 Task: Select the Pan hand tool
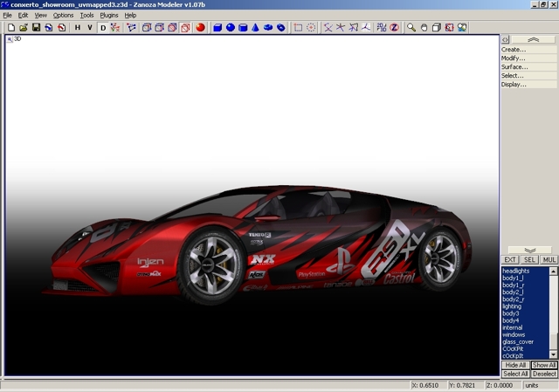point(424,27)
